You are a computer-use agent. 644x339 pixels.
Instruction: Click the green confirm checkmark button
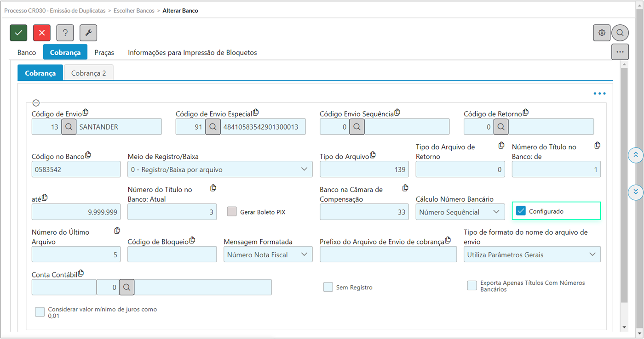tap(19, 33)
